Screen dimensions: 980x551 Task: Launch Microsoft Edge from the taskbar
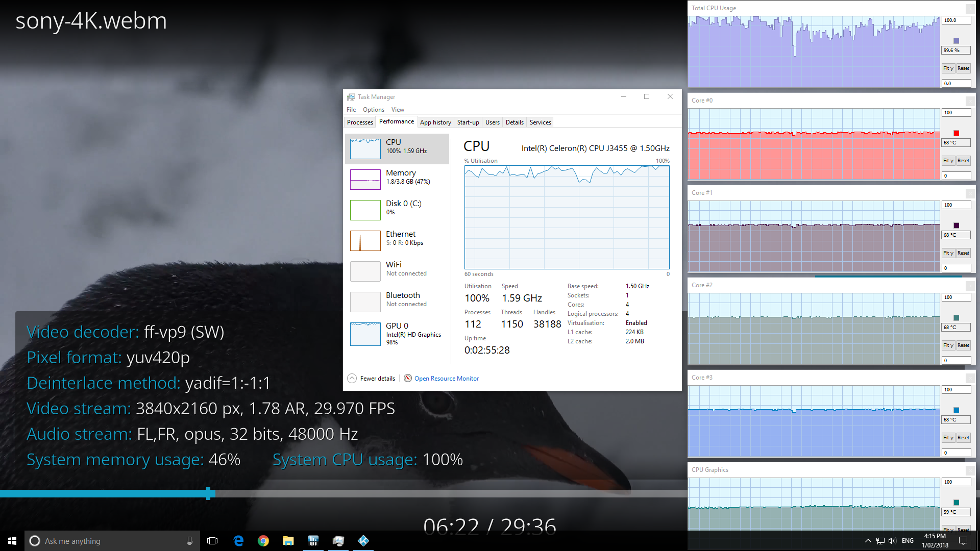click(x=238, y=541)
